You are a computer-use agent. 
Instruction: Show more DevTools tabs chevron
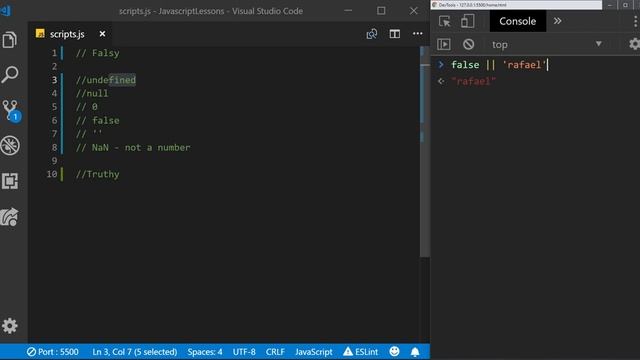(558, 21)
